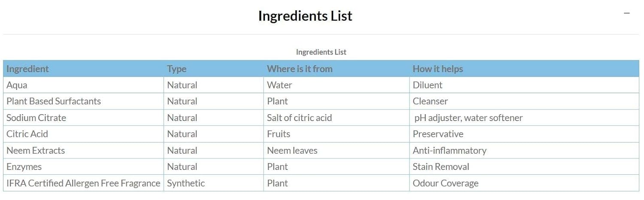
Task: Click the Salt of citric acid cell
Action: coord(299,118)
